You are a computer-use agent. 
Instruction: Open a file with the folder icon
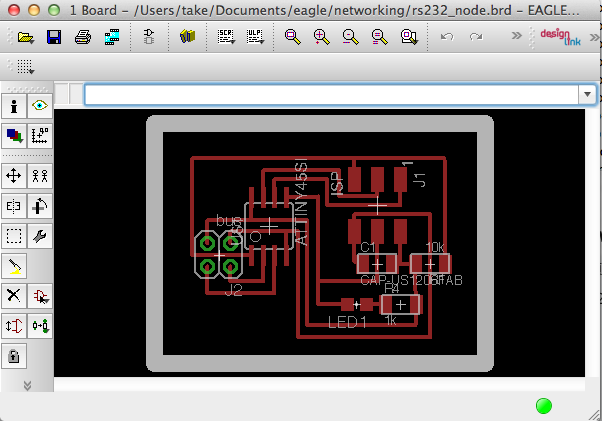[x=25, y=37]
